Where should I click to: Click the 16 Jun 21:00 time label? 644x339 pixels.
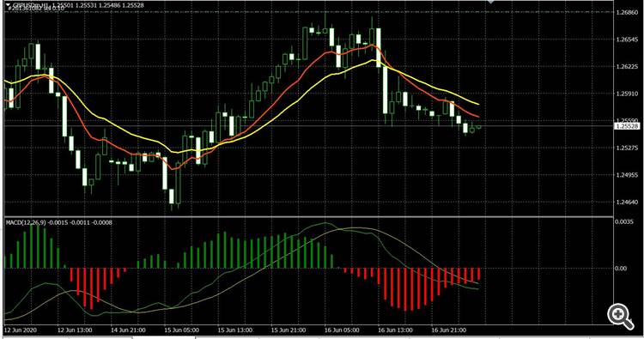(x=448, y=330)
